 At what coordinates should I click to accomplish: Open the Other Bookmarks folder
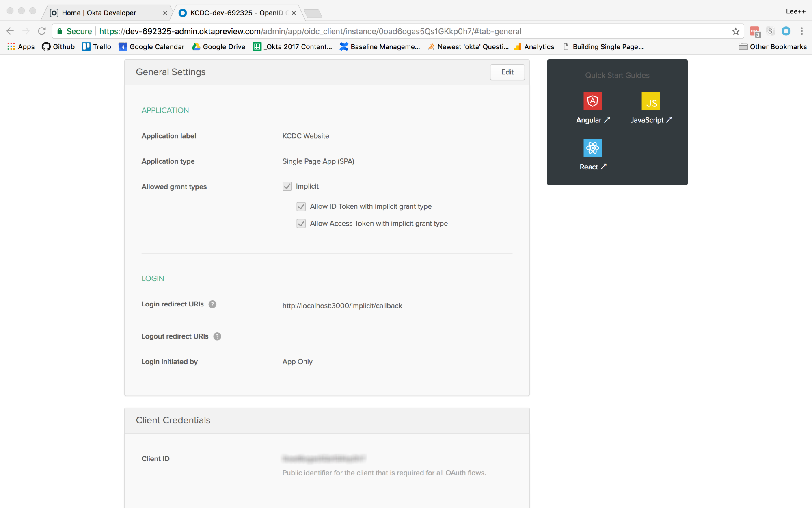point(773,47)
